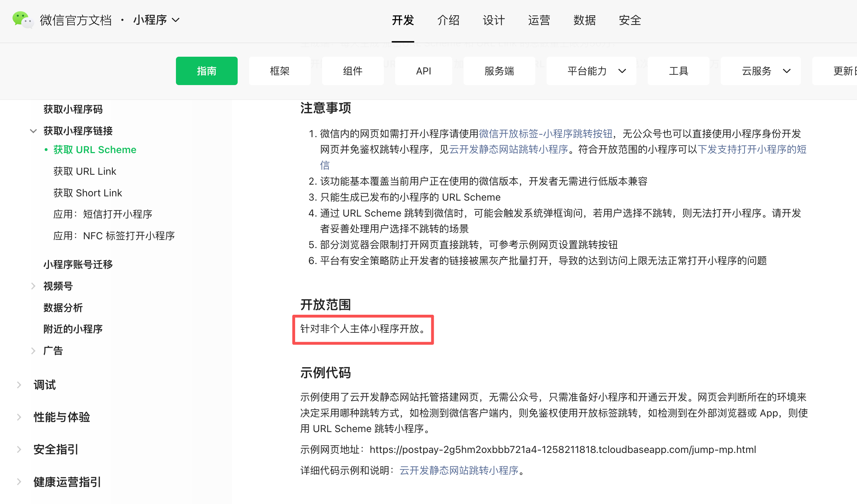The image size is (857, 504).
Task: Expand the 健康运营指引 section chevron
Action: coord(19,482)
